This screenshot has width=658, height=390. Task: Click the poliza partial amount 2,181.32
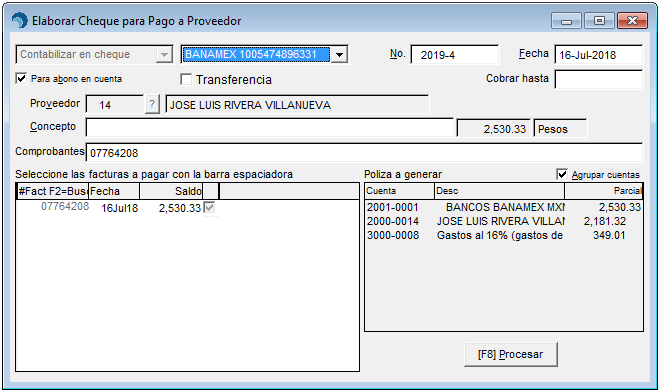tap(605, 221)
